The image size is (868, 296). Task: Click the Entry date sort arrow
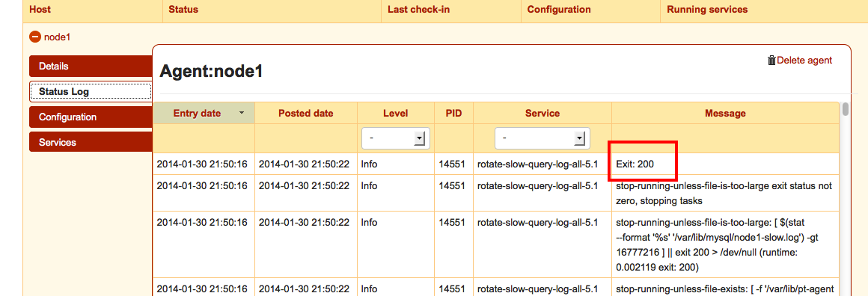pyautogui.click(x=242, y=113)
